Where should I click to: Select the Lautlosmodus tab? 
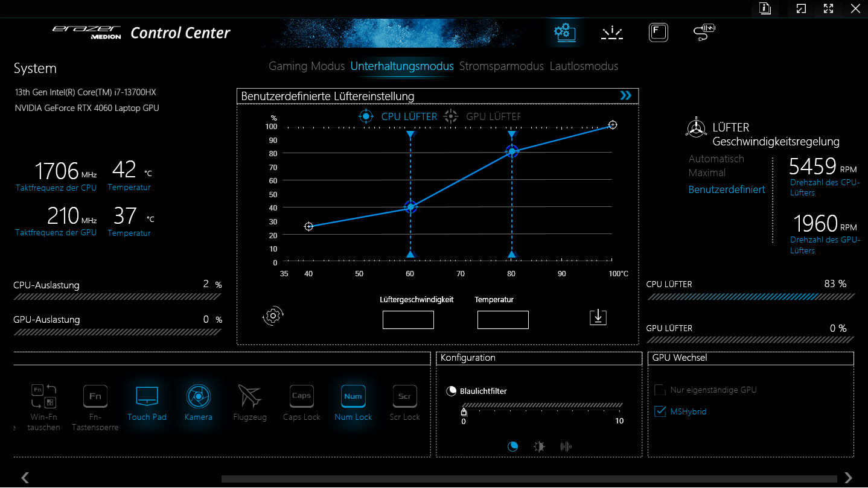tap(584, 66)
